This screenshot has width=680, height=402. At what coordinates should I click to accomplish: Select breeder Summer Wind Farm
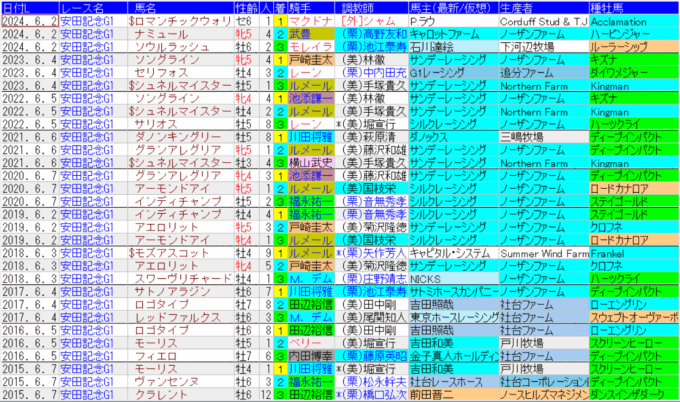click(544, 253)
